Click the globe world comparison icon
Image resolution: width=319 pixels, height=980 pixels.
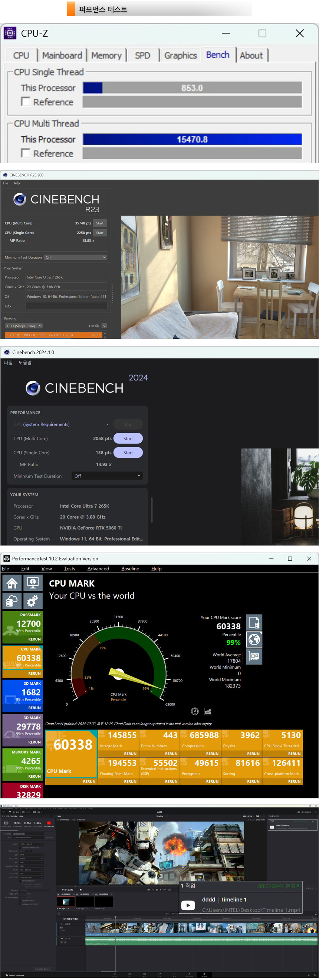click(254, 639)
